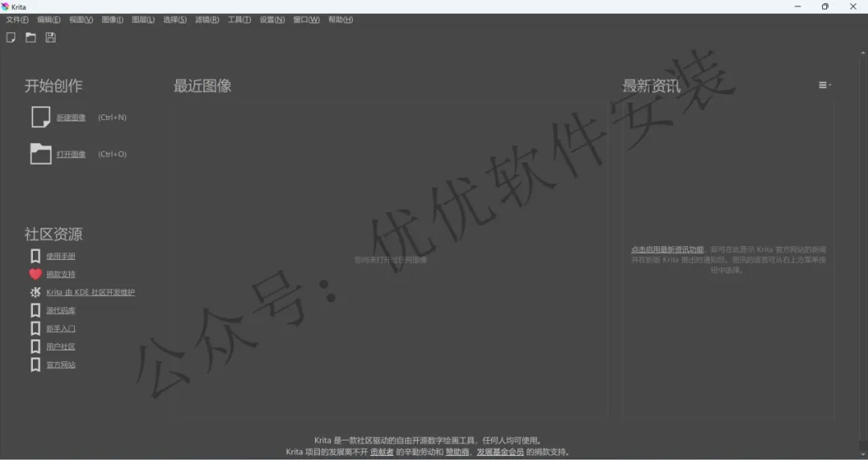Click the bookmark icon beside 源代码库

pos(35,310)
